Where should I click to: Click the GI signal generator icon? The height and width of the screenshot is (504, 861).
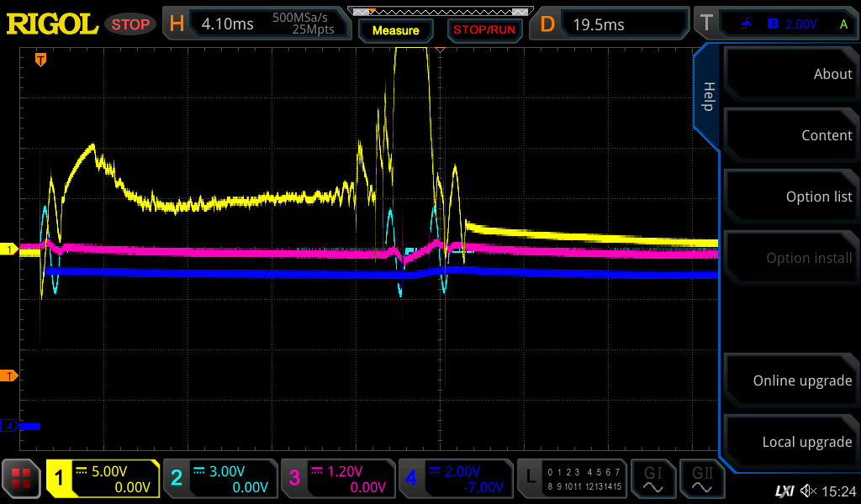pos(652,479)
